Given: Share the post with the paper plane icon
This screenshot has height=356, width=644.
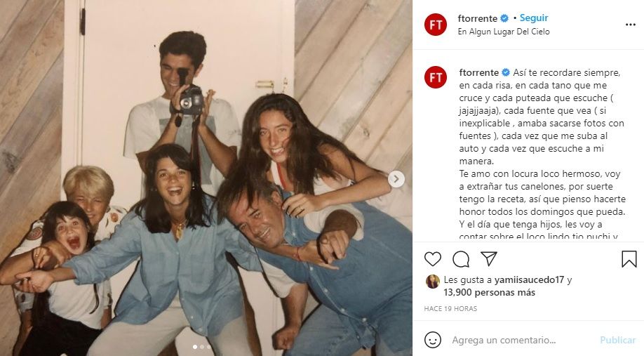Looking at the screenshot, I should coord(489,258).
